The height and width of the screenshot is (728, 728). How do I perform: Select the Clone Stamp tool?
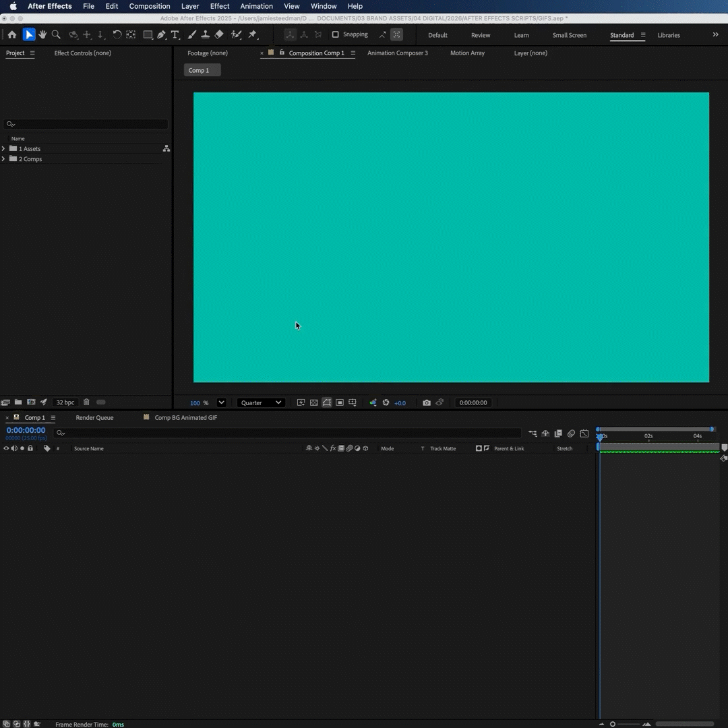[206, 34]
